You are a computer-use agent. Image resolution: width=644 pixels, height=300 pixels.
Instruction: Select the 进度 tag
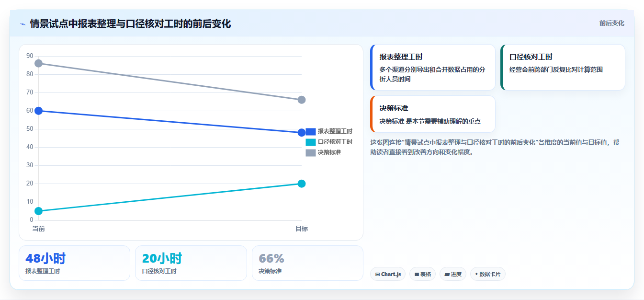(453, 274)
